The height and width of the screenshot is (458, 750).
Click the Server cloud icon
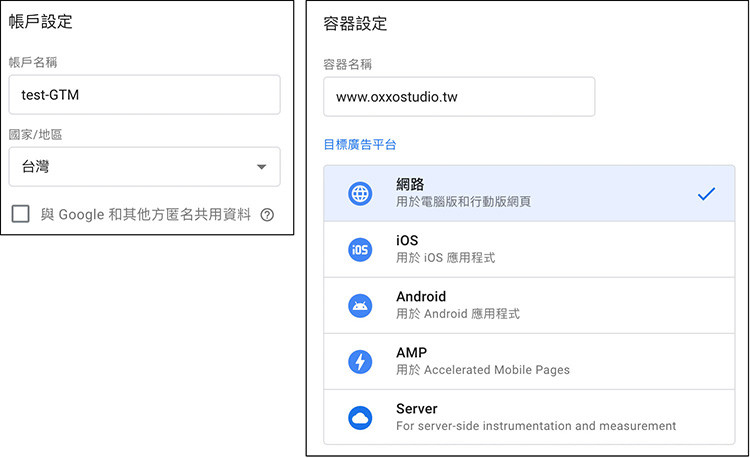click(x=360, y=418)
